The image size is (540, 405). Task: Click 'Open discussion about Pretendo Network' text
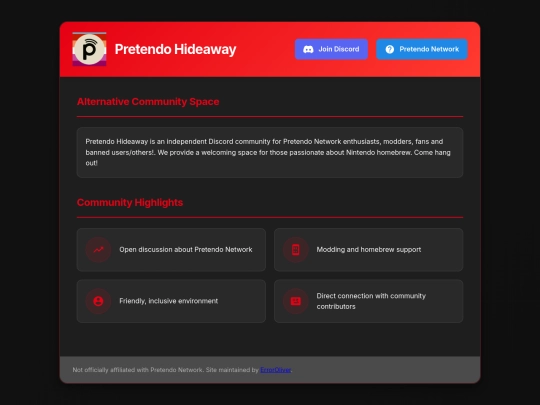click(x=186, y=250)
